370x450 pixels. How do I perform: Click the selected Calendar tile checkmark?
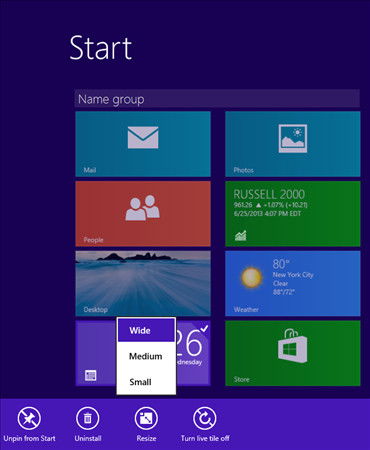point(204,329)
